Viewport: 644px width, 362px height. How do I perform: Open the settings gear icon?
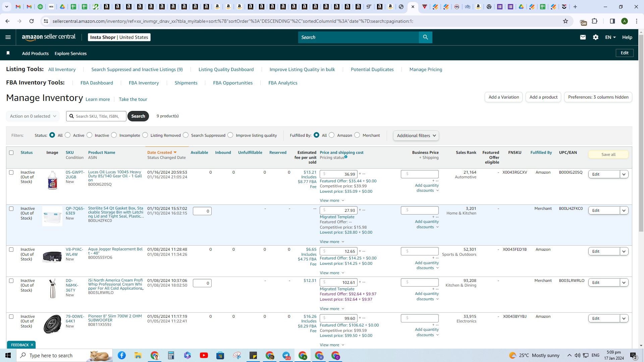pos(596,37)
